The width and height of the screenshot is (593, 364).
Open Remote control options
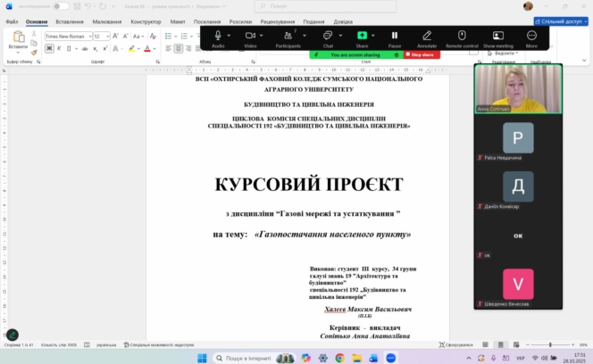[x=462, y=36]
